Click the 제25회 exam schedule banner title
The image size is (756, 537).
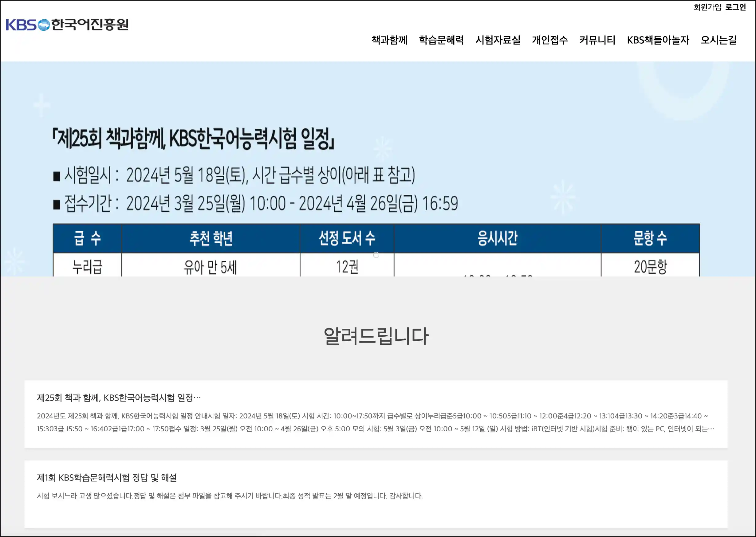[194, 139]
